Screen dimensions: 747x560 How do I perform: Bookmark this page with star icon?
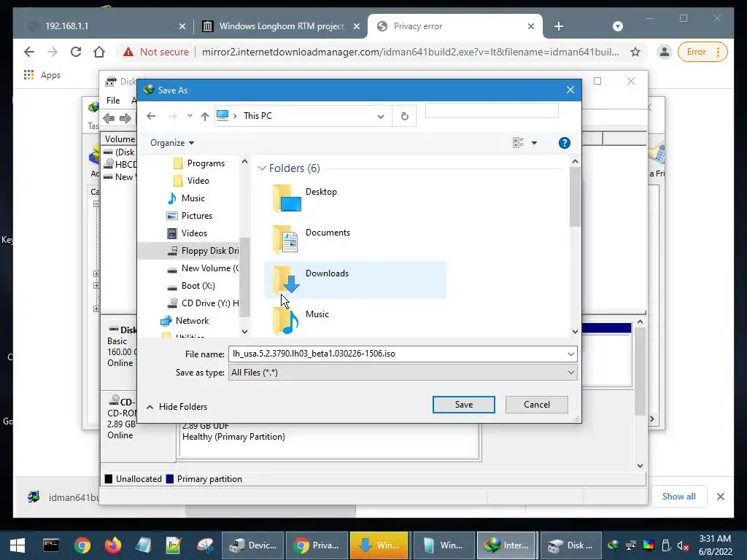point(635,52)
